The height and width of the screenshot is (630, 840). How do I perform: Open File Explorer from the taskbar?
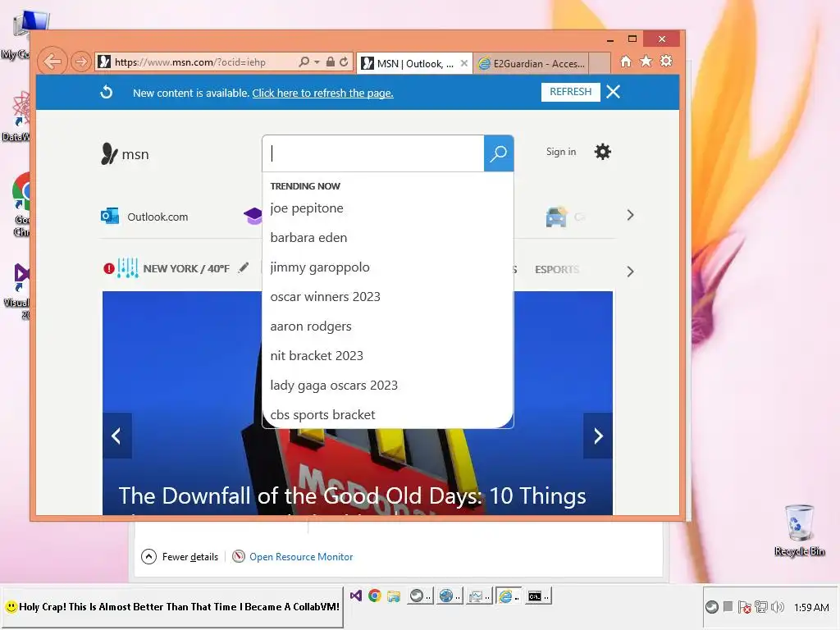[x=394, y=596]
